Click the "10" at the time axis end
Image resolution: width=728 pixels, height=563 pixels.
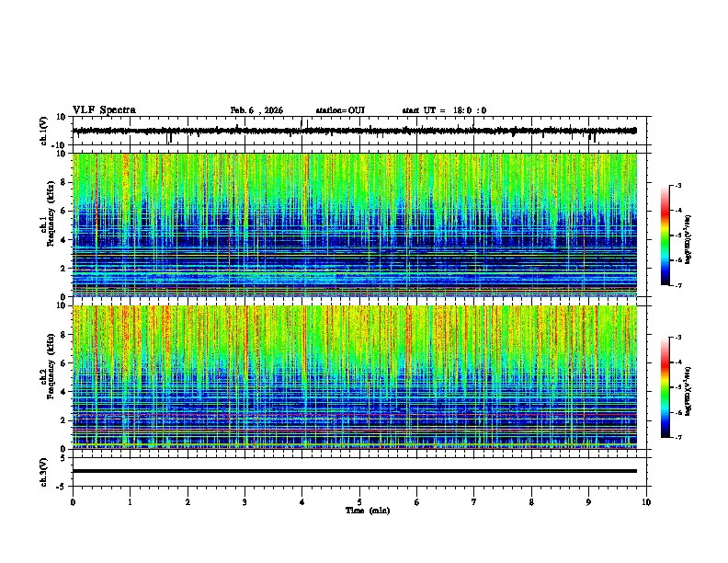point(646,502)
